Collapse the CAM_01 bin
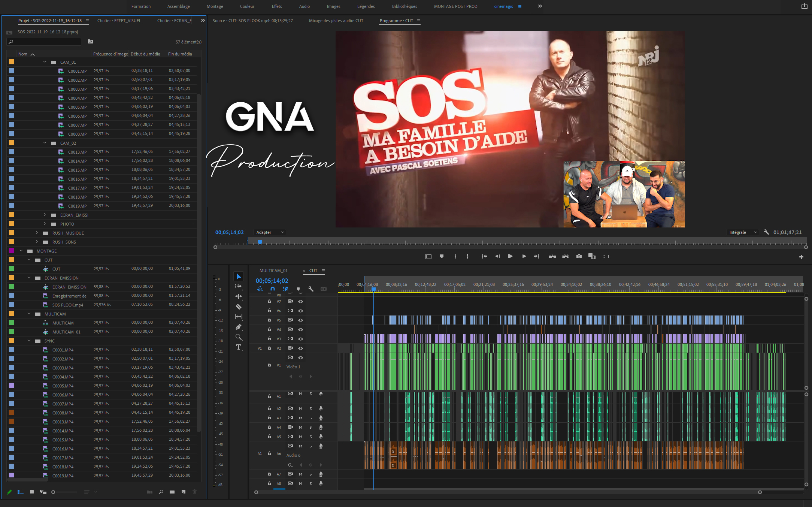Viewport: 812px width, 507px height. 45,62
